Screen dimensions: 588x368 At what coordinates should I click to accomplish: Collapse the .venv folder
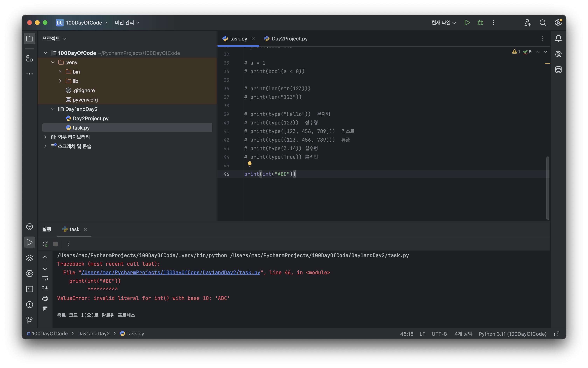coord(53,62)
